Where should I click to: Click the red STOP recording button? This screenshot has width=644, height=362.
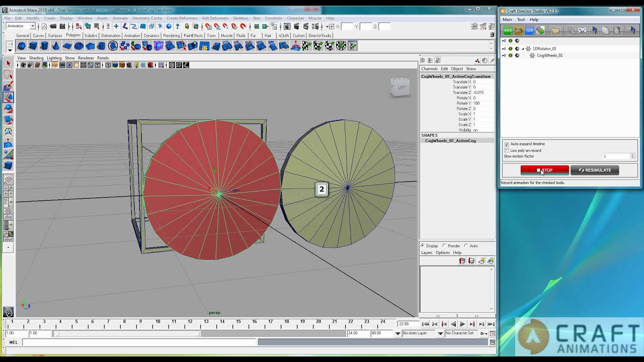point(544,170)
